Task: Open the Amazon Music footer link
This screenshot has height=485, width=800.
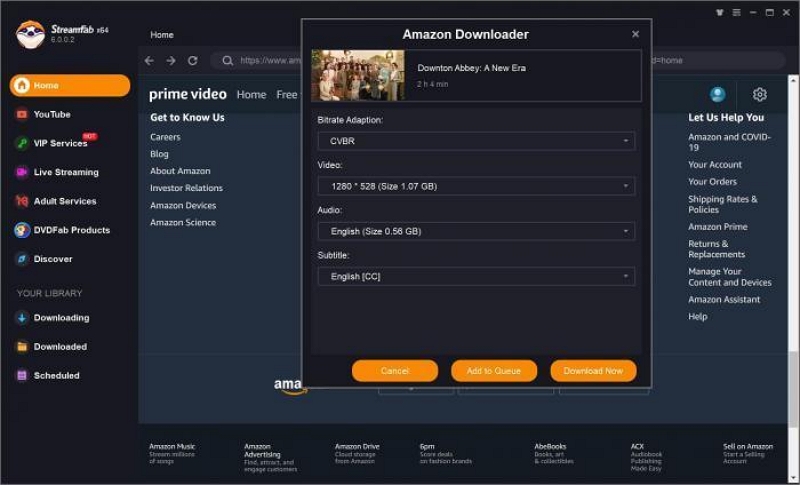Action: click(172, 453)
